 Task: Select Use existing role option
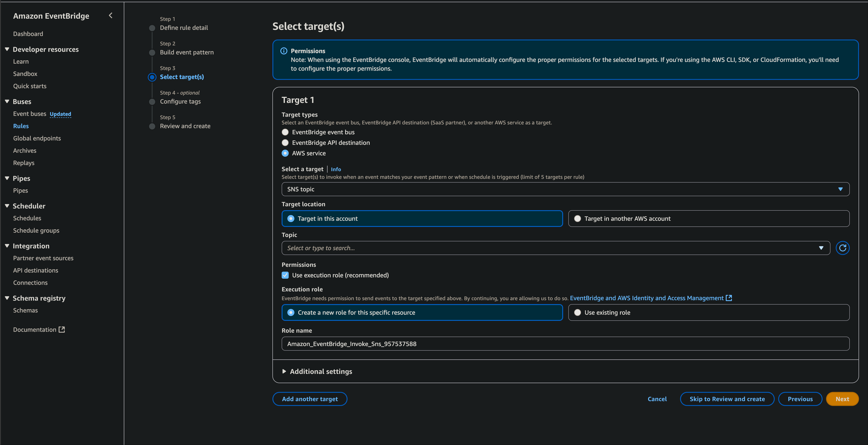709,312
